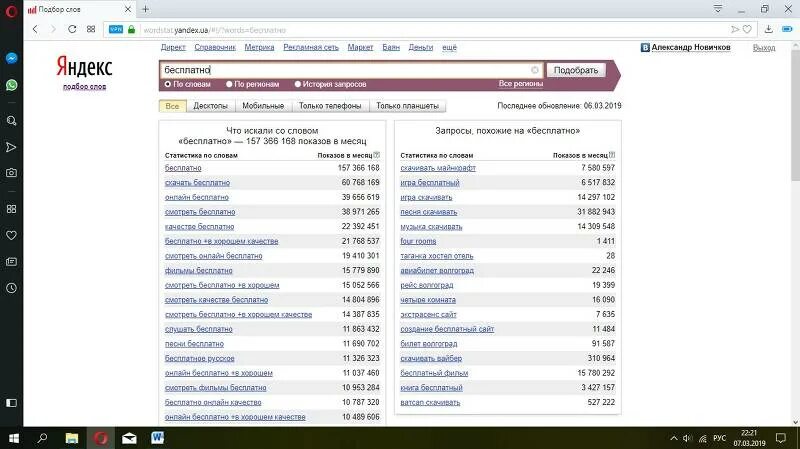This screenshot has height=449, width=800.
Task: Open the snapshot camera icon in sidebar
Action: point(11,173)
